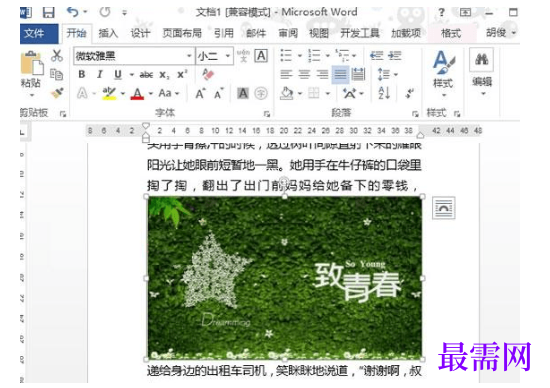
Task: Click the Align Right icon
Action: 322,74
